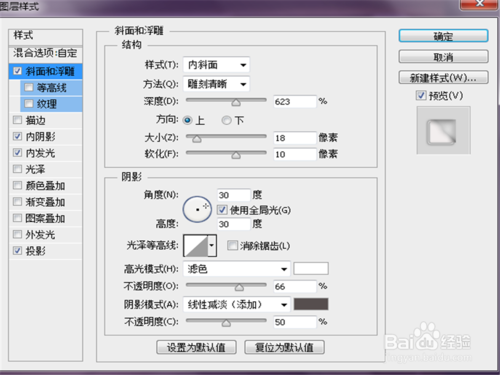Select 内阴影 in the styles list
Viewport: 500px width, 375px height.
[46, 136]
